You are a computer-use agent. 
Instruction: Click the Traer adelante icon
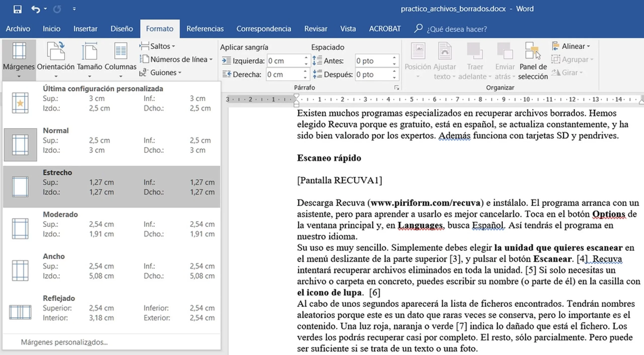point(475,51)
